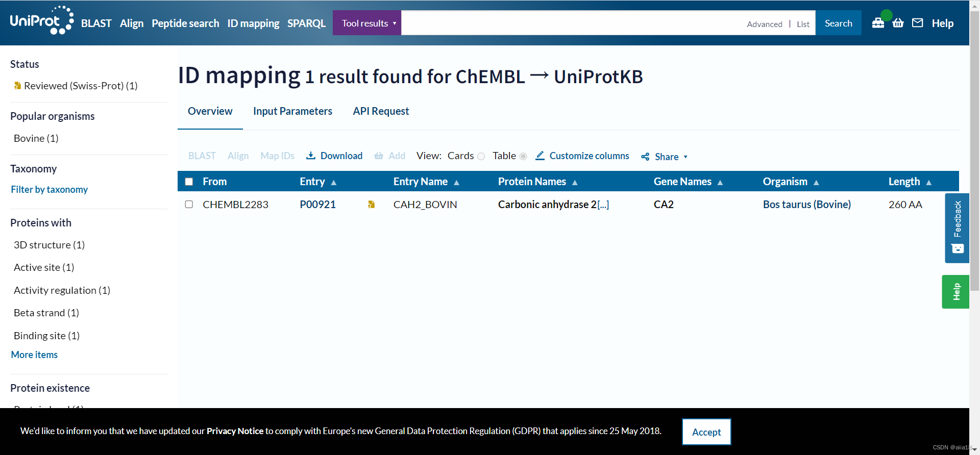Open Align in the top navigation

pos(132,23)
